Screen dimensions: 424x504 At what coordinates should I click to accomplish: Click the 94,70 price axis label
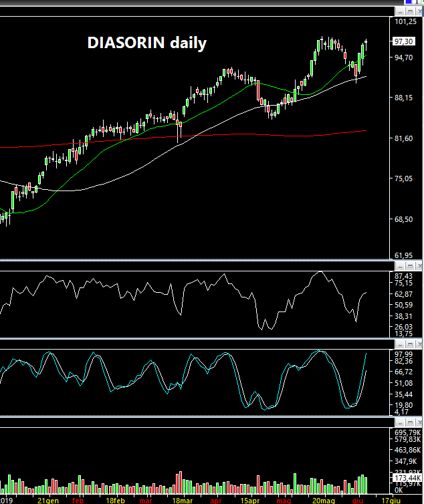(x=403, y=57)
